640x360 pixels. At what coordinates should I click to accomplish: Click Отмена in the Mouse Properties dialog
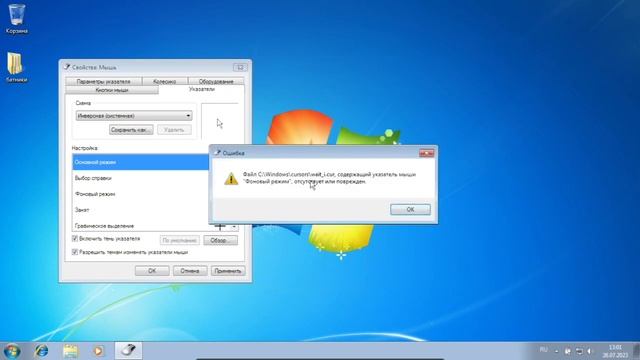pos(190,271)
